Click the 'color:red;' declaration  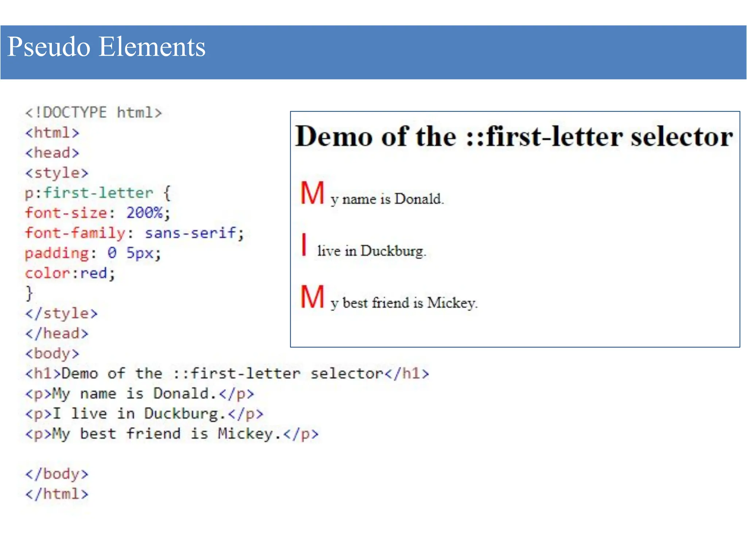coord(70,273)
